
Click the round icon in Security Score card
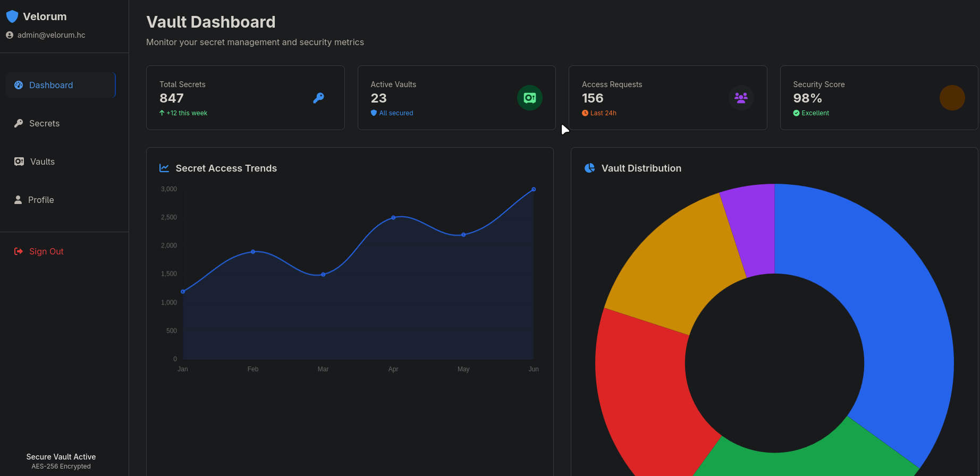point(952,98)
